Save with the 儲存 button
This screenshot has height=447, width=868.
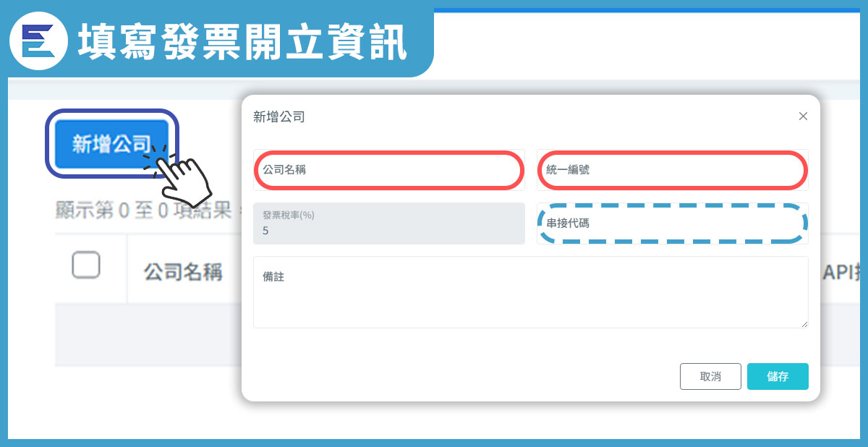(x=778, y=376)
